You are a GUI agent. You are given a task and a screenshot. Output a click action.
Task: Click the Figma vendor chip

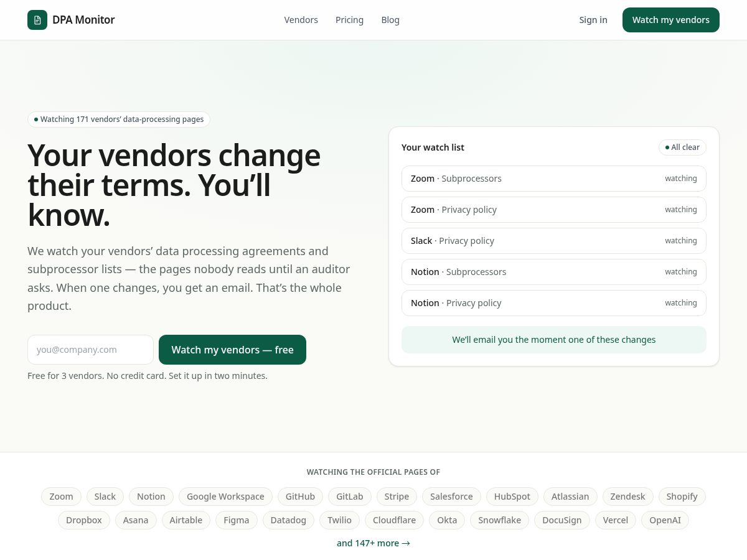point(237,520)
